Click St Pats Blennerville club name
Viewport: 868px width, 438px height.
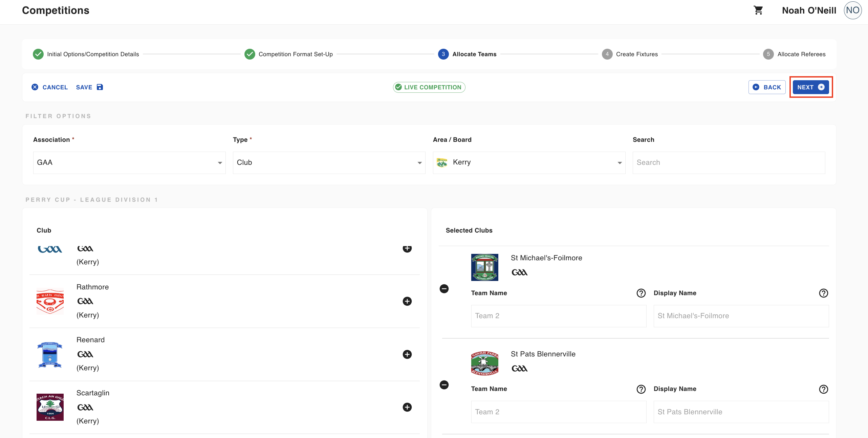(543, 354)
